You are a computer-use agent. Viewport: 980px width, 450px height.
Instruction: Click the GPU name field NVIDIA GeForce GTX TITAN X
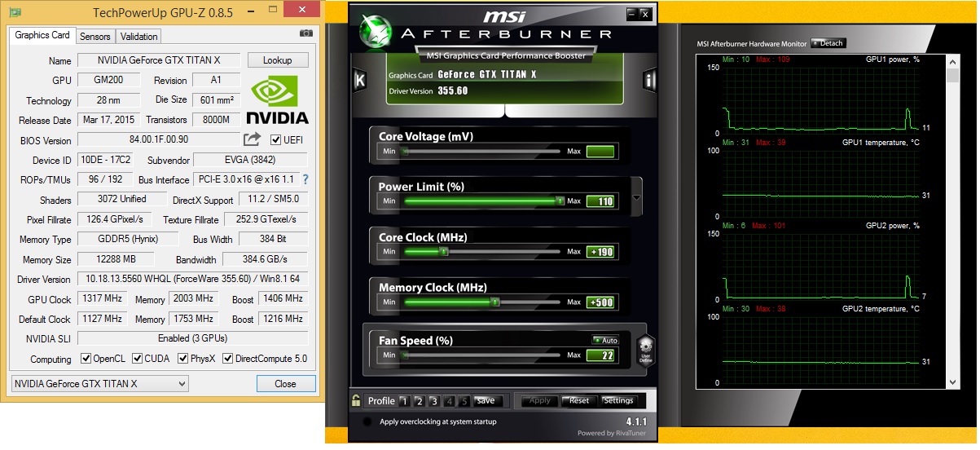click(159, 60)
